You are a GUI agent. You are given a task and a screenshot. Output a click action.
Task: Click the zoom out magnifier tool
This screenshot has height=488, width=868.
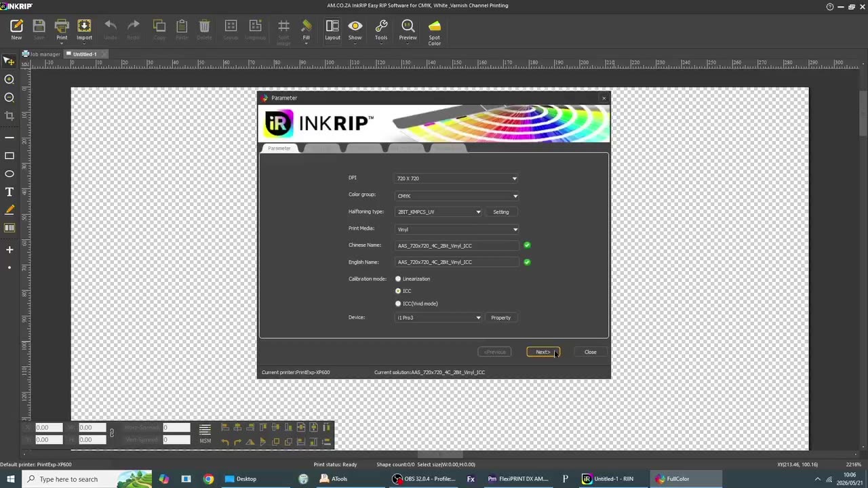pyautogui.click(x=9, y=98)
